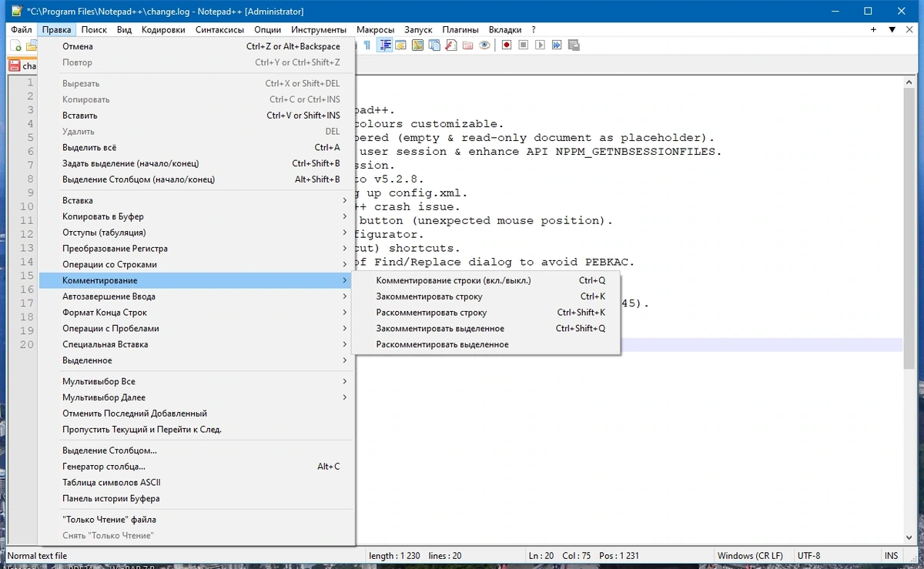This screenshot has width=924, height=569.
Task: Expand Операции со Строками submenu
Action: [197, 264]
